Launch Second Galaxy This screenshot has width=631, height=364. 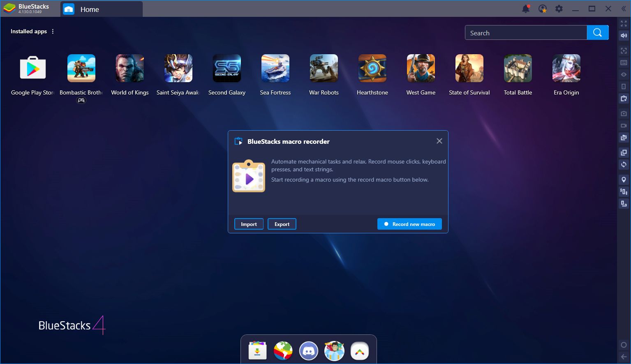point(227,68)
